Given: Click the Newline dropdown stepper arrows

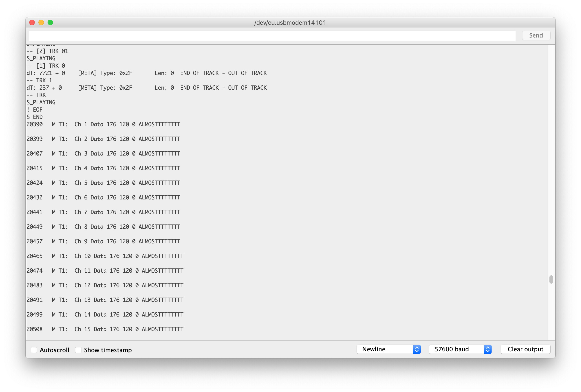Looking at the screenshot, I should [x=417, y=349].
